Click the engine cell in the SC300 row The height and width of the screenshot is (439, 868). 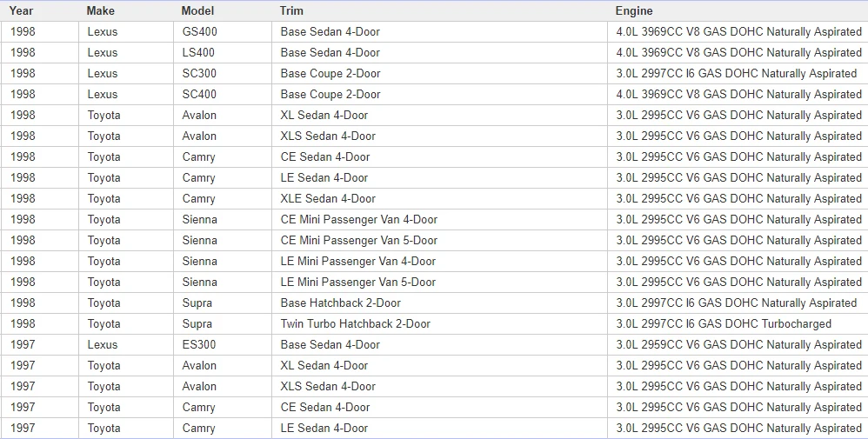(x=738, y=74)
